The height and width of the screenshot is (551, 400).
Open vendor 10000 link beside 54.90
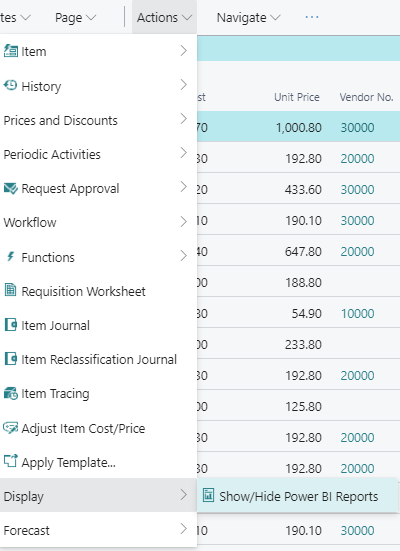point(357,313)
